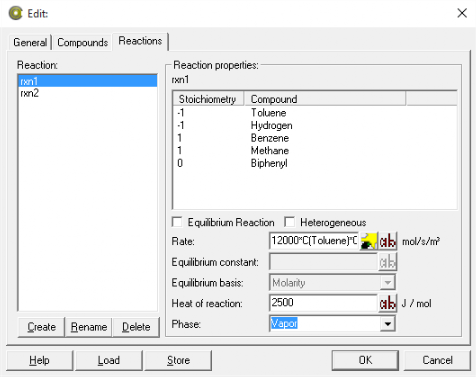Image resolution: width=476 pixels, height=377 pixels.
Task: Select the Reactions tab
Action: [x=140, y=41]
